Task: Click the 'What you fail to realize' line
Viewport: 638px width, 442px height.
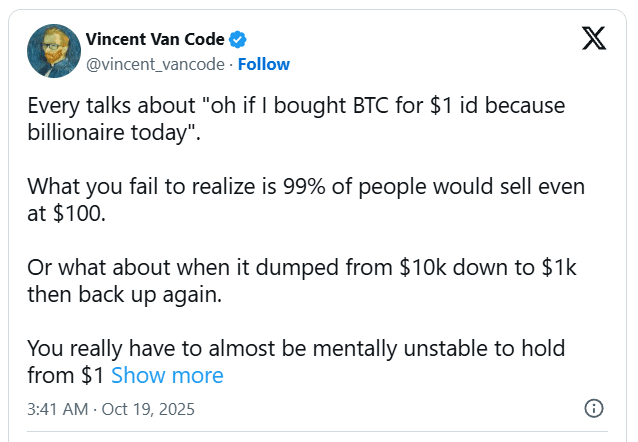Action: pos(305,186)
